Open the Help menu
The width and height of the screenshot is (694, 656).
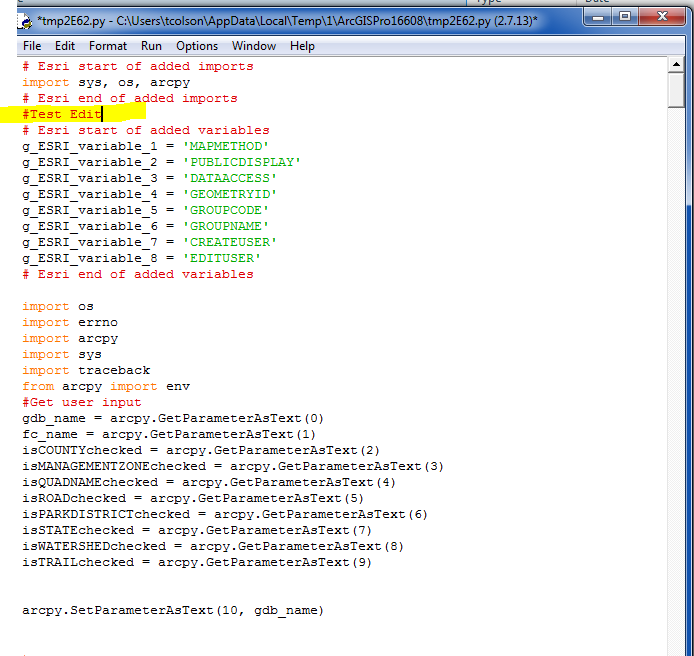(x=302, y=46)
